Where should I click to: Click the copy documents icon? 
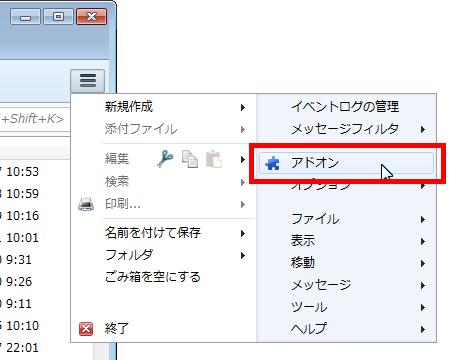click(190, 159)
